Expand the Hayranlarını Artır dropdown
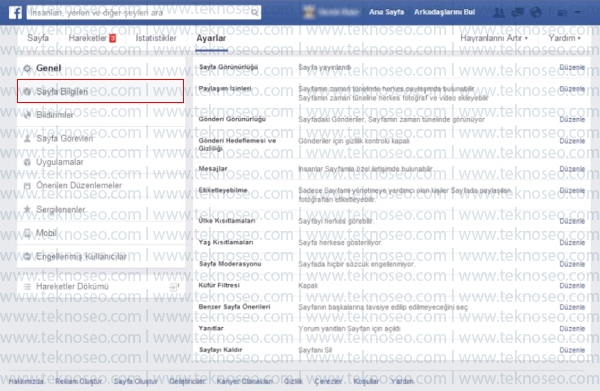Image resolution: width=600 pixels, height=391 pixels. click(494, 38)
